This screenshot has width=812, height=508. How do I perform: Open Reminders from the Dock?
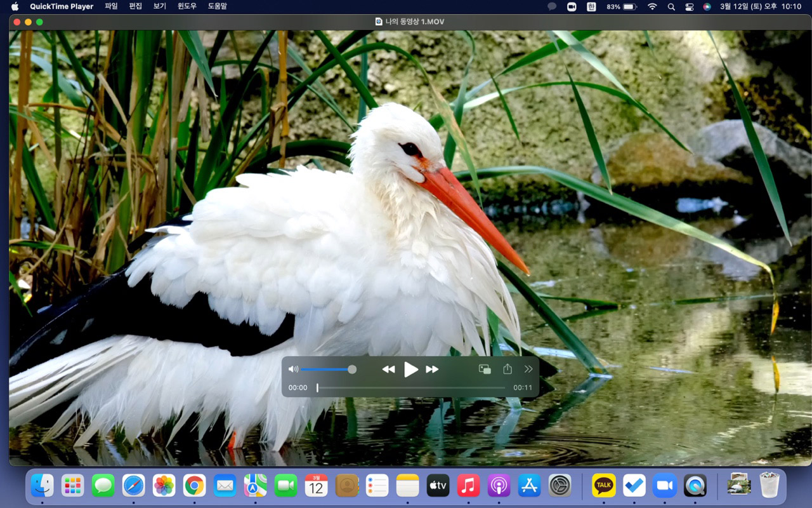[x=377, y=486]
